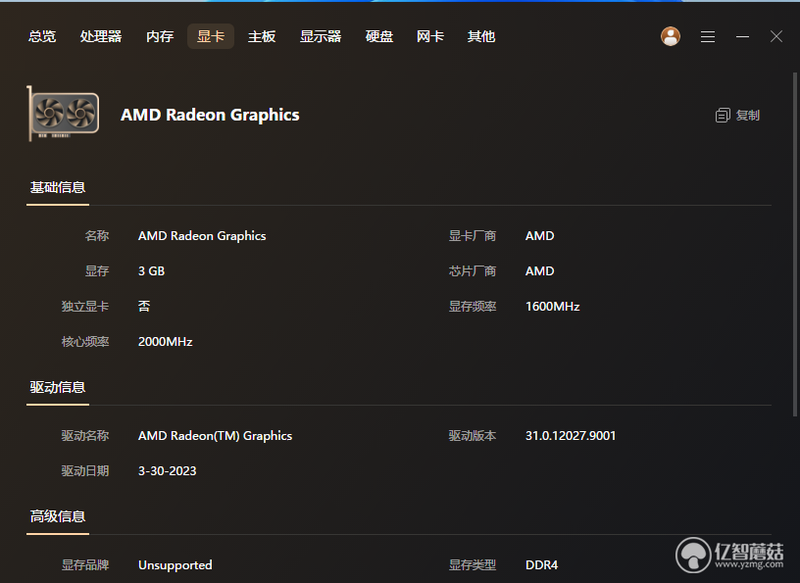Click the 否 discrete card value
Image resolution: width=800 pixels, height=583 pixels.
click(x=144, y=307)
